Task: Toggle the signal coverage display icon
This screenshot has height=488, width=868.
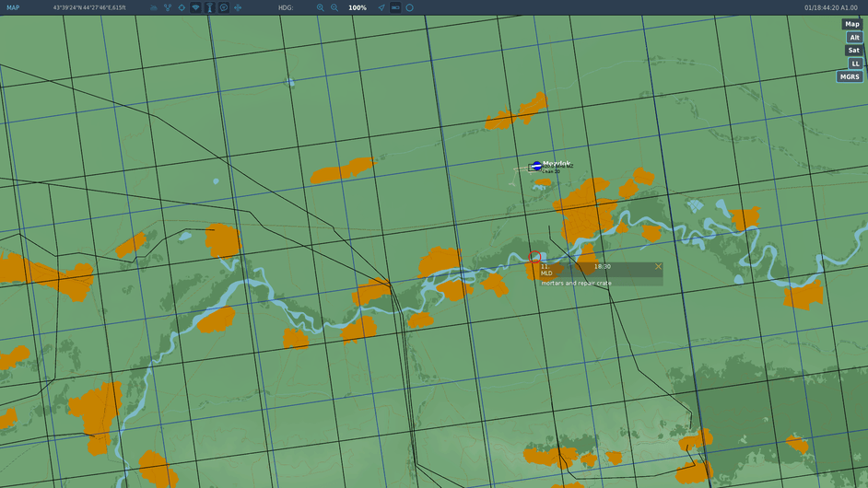Action: pyautogui.click(x=195, y=7)
